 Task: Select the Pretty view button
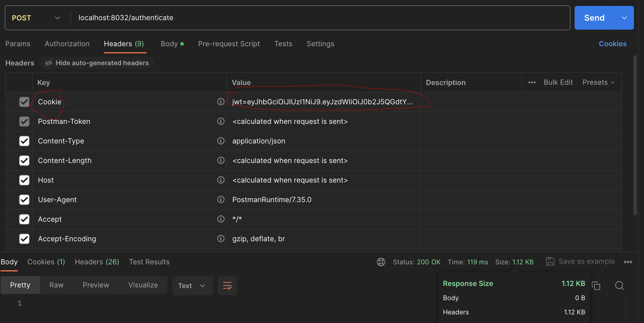tap(20, 285)
